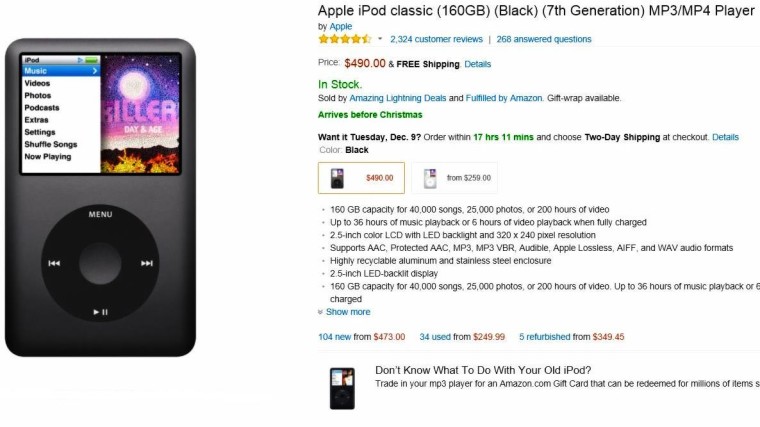This screenshot has height=427, width=760.
Task: Select the silver iPod swatch from $259.00
Action: [454, 178]
